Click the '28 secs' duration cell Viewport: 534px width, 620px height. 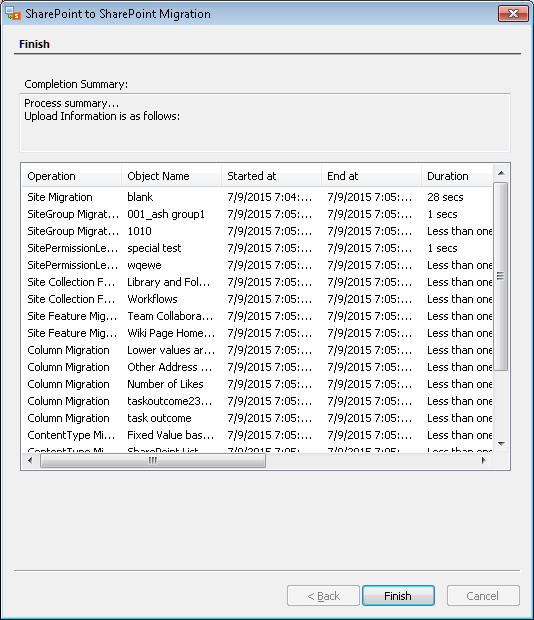(445, 197)
